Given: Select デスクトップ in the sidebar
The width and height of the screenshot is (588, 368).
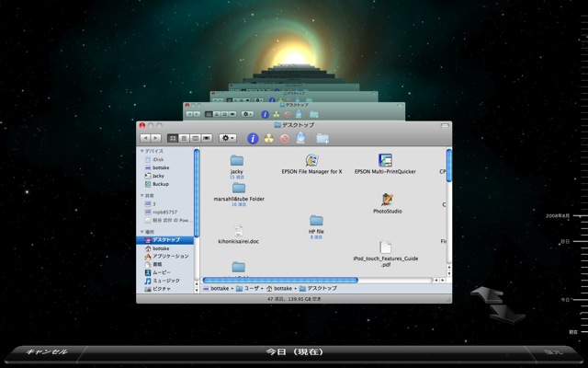Looking at the screenshot, I should click(165, 240).
